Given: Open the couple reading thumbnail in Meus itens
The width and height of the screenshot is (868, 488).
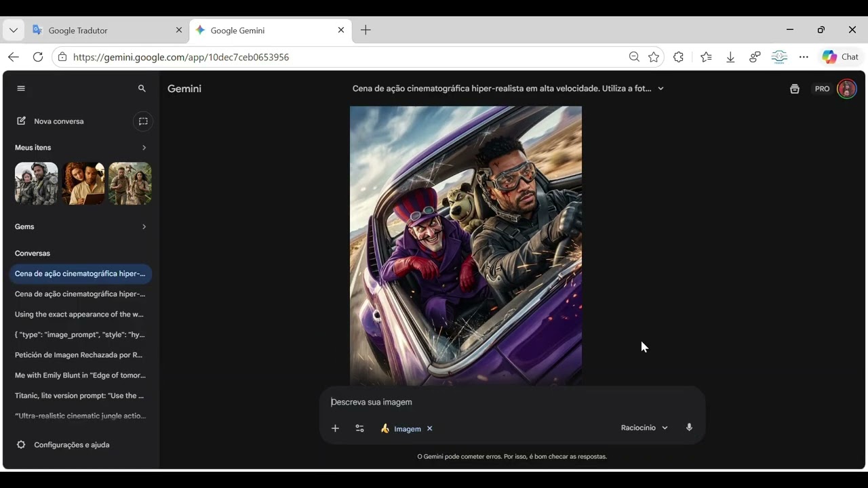Looking at the screenshot, I should [x=83, y=184].
